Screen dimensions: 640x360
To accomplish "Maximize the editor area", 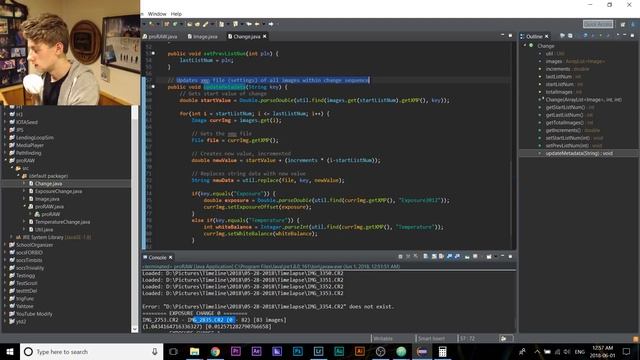I will pos(510,36).
